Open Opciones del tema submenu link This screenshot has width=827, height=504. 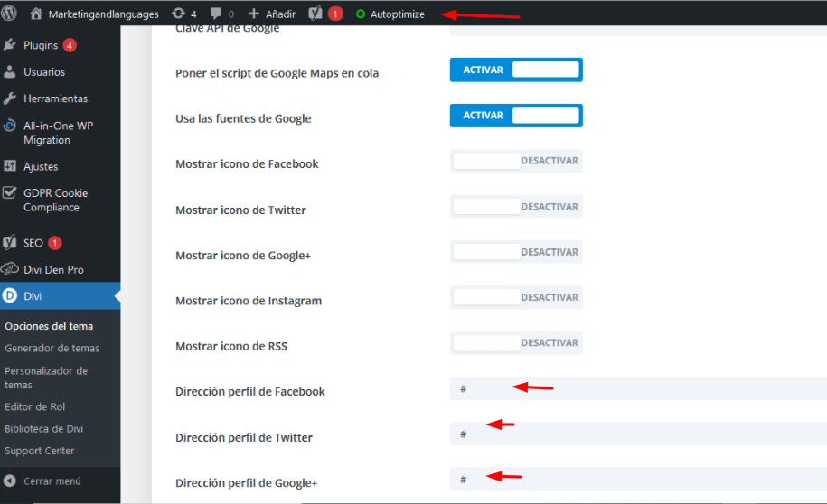point(49,326)
